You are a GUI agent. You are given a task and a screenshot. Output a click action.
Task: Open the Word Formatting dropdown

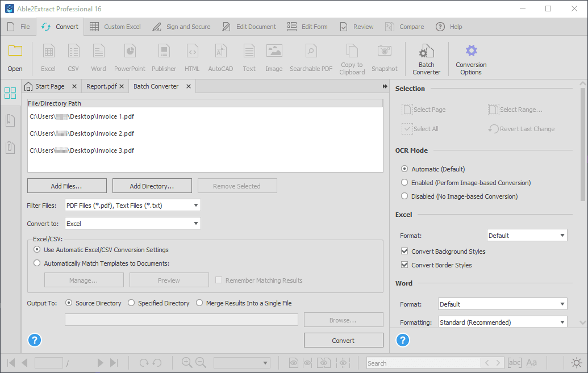pyautogui.click(x=503, y=322)
